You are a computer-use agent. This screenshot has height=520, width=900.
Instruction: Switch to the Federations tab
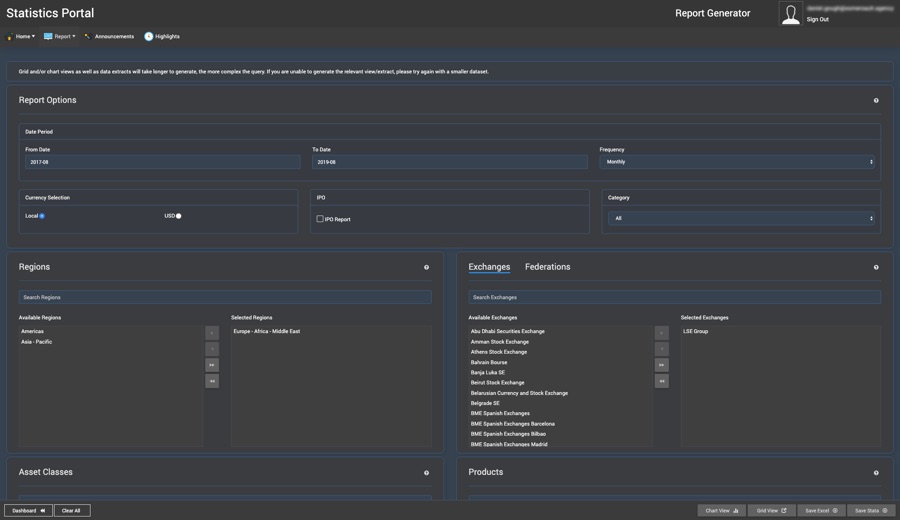point(547,267)
